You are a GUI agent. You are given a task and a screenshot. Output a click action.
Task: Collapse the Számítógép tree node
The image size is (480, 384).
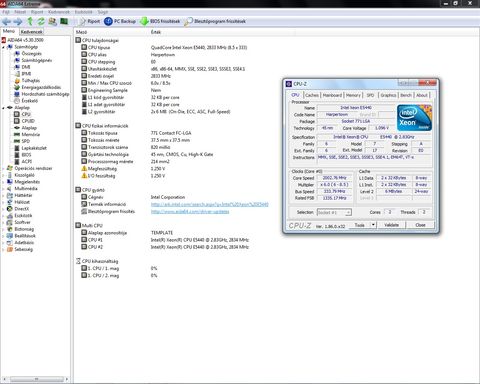(x=4, y=47)
